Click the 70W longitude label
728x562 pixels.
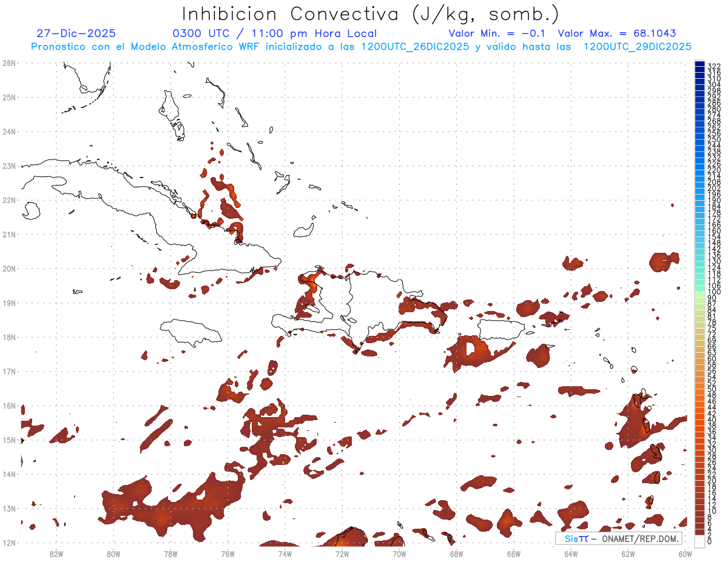[399, 553]
